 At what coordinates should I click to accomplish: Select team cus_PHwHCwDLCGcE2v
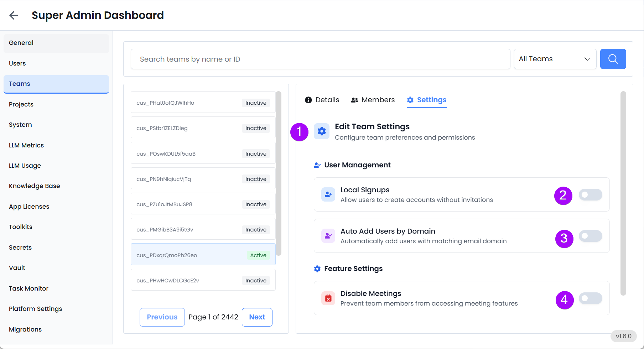tap(203, 280)
